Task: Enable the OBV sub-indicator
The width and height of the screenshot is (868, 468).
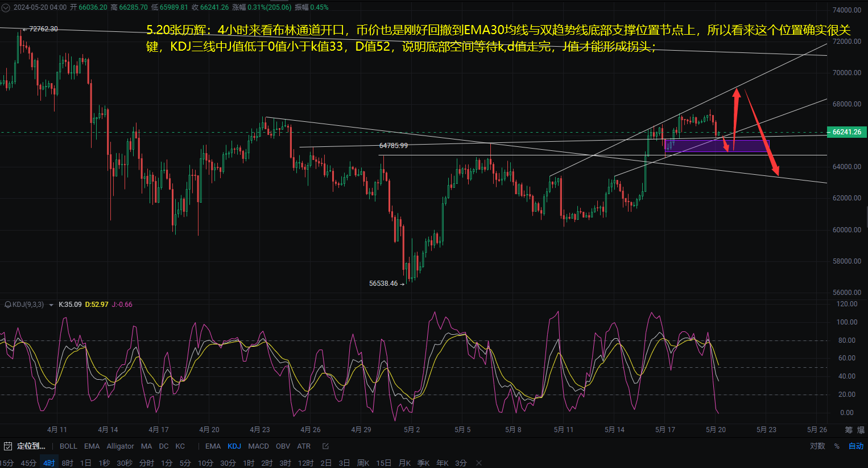Action: click(x=283, y=446)
